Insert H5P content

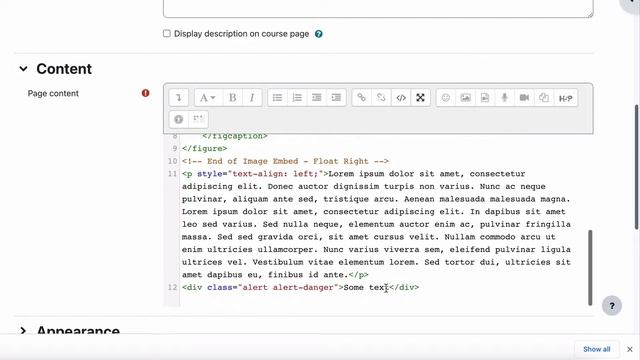point(566,98)
